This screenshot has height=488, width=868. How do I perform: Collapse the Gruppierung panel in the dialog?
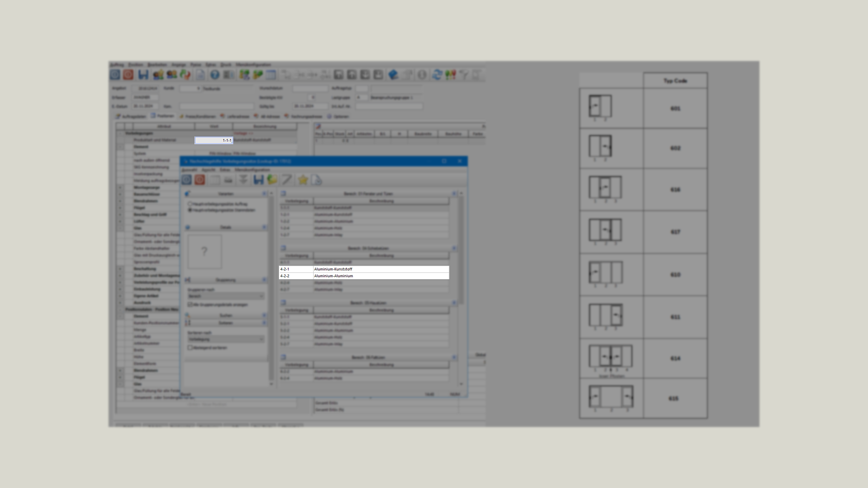264,280
